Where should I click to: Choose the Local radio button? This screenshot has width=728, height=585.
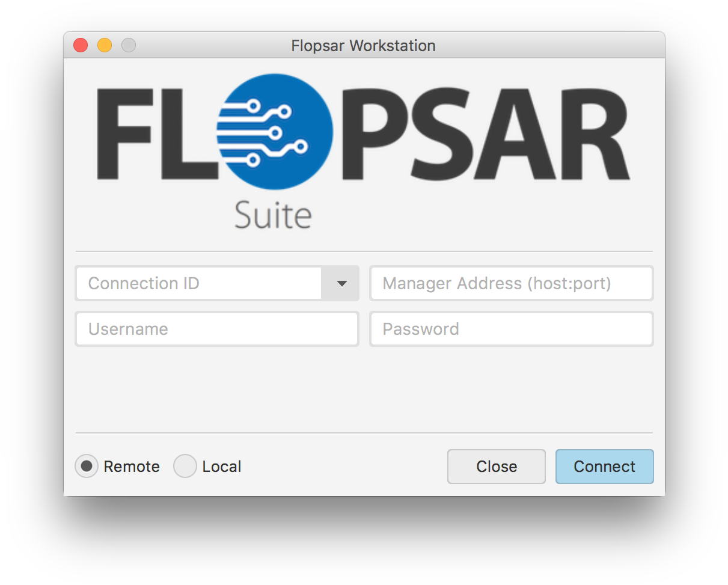(185, 466)
